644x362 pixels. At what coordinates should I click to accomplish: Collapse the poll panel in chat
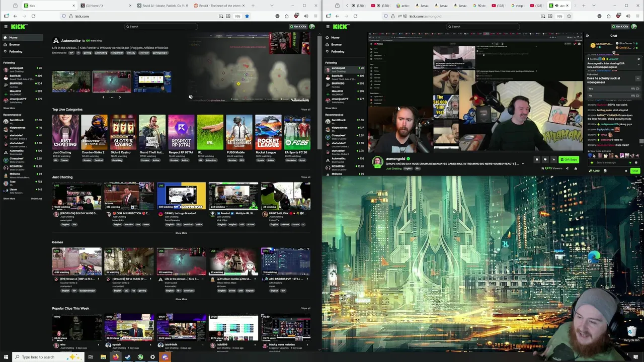pyautogui.click(x=638, y=78)
